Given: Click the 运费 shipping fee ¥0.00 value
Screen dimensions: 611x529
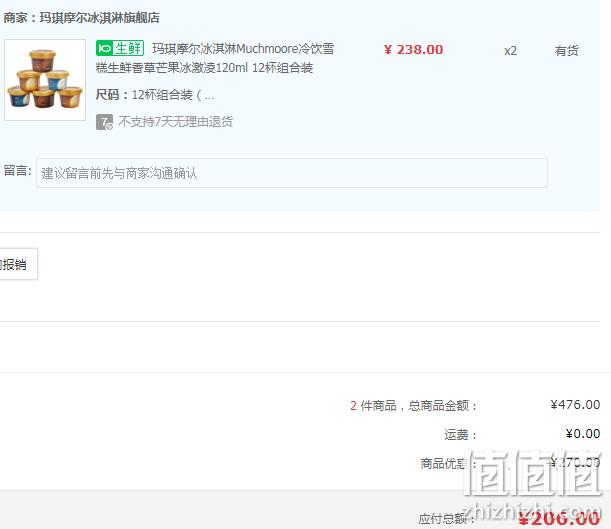Looking at the screenshot, I should coord(583,434).
